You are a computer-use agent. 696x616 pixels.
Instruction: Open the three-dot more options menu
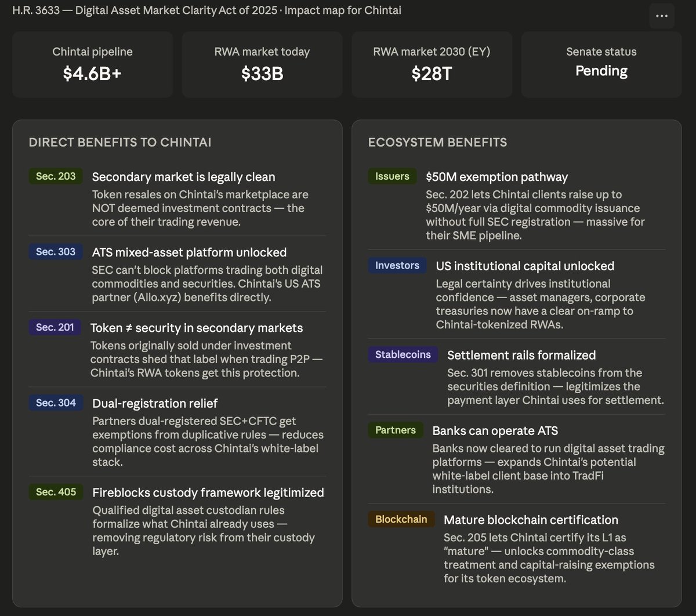661,16
